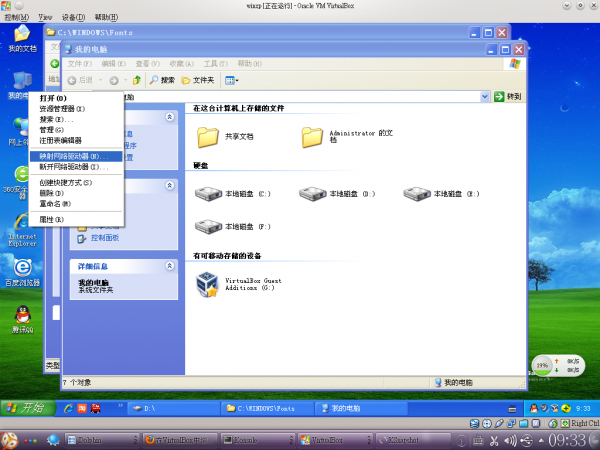This screenshot has width=600, height=450.
Task: Click the host volume speaker icon
Action: [x=510, y=441]
